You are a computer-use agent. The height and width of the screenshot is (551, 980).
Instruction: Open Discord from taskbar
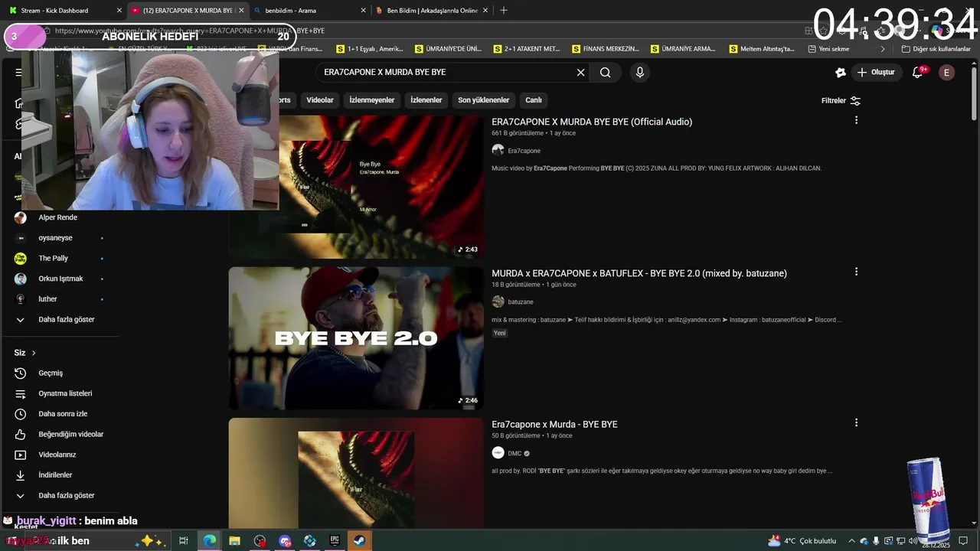point(285,540)
